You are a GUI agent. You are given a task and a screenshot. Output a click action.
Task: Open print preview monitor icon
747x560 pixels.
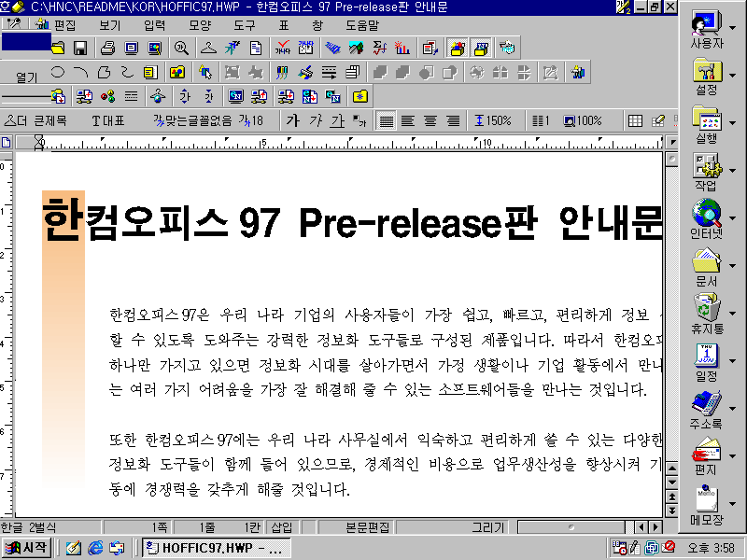pos(131,49)
